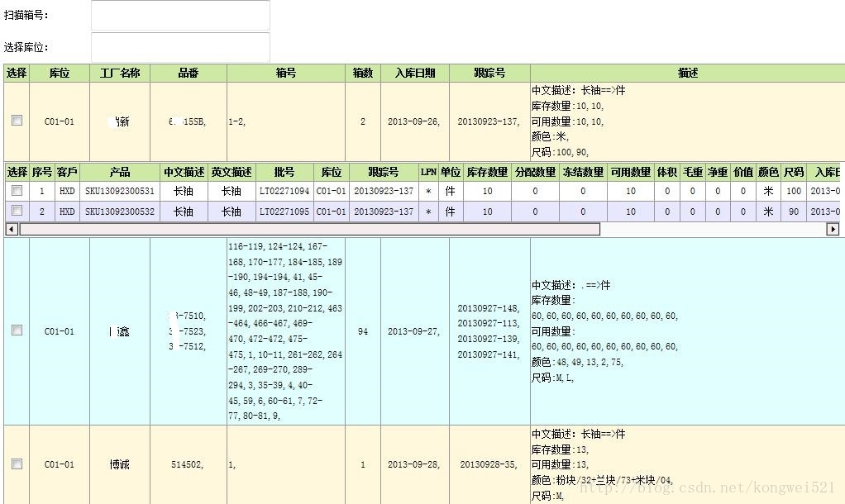Click the 序号 detail column header
Viewport: 845px width, 504px height.
[x=42, y=173]
